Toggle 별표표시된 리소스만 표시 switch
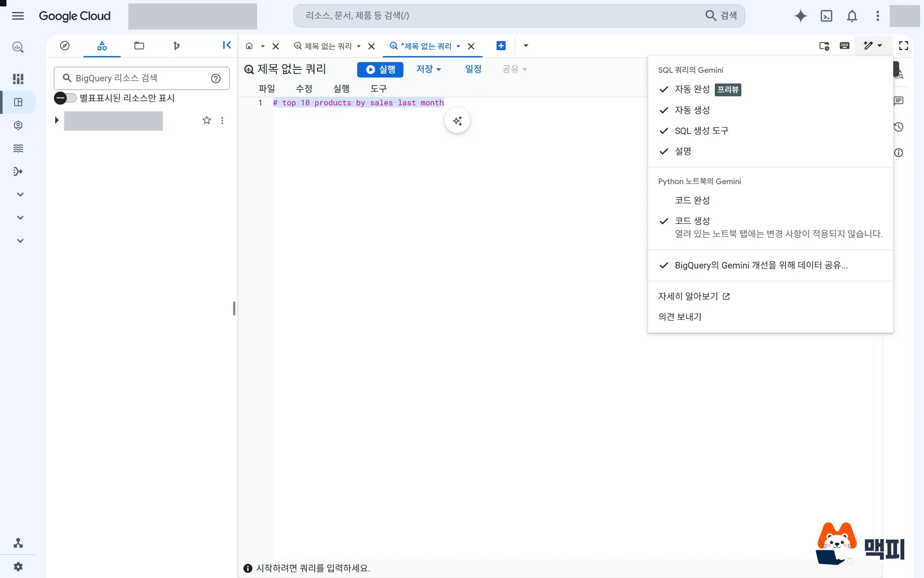The height and width of the screenshot is (578, 924). coord(65,98)
